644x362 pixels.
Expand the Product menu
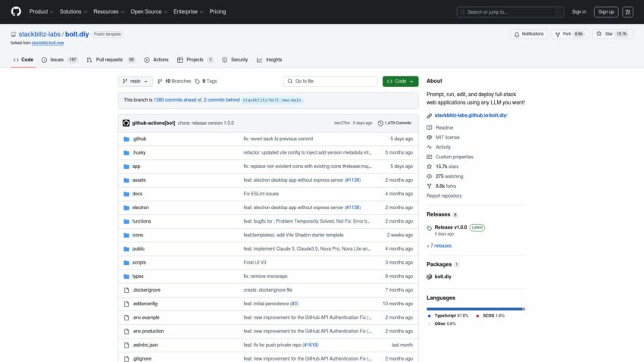tap(41, 11)
